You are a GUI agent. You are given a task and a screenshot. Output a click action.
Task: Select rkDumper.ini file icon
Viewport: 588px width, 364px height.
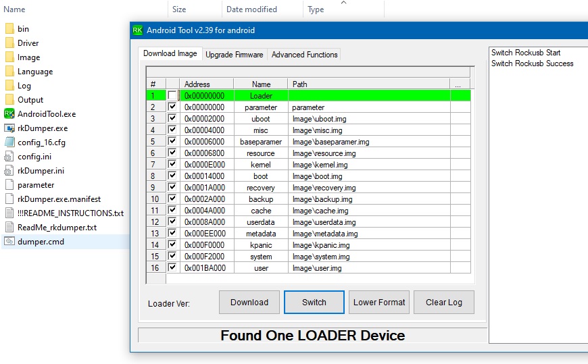click(9, 171)
